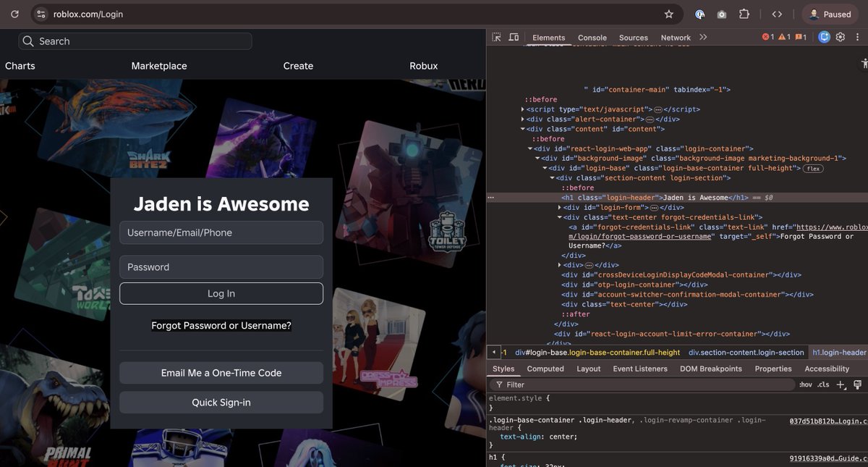The height and width of the screenshot is (467, 868).
Task: Focus the Password field
Action: [x=221, y=267]
